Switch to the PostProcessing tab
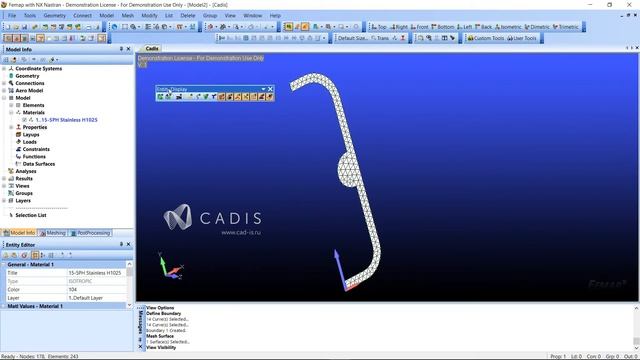Viewport: 640px width, 360px height. (90, 233)
